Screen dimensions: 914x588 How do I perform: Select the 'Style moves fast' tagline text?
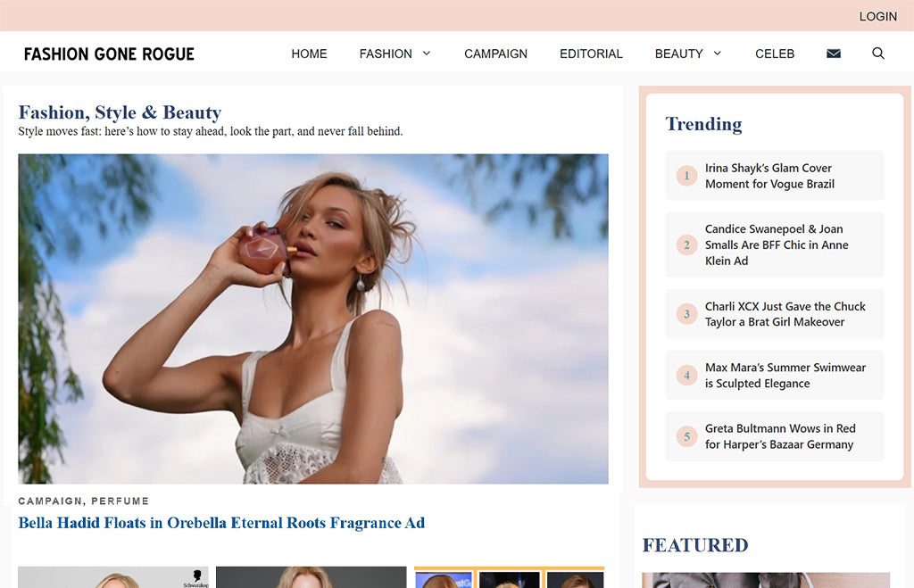tap(211, 131)
